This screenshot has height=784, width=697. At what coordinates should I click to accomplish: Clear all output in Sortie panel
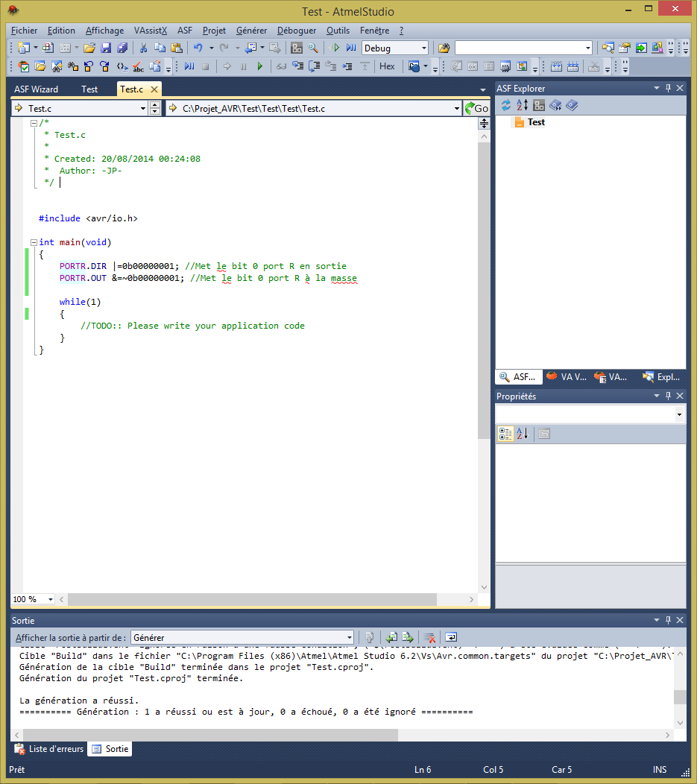pyautogui.click(x=429, y=637)
